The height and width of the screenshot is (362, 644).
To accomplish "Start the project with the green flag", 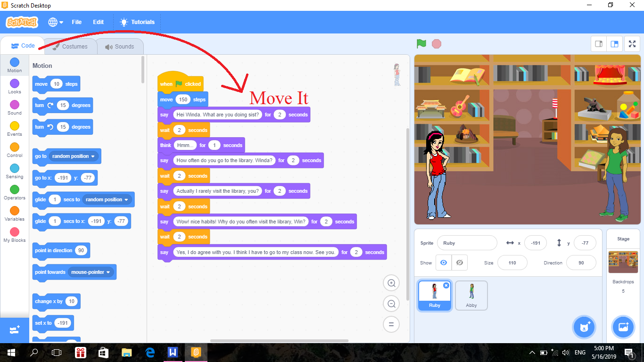I will tap(421, 43).
